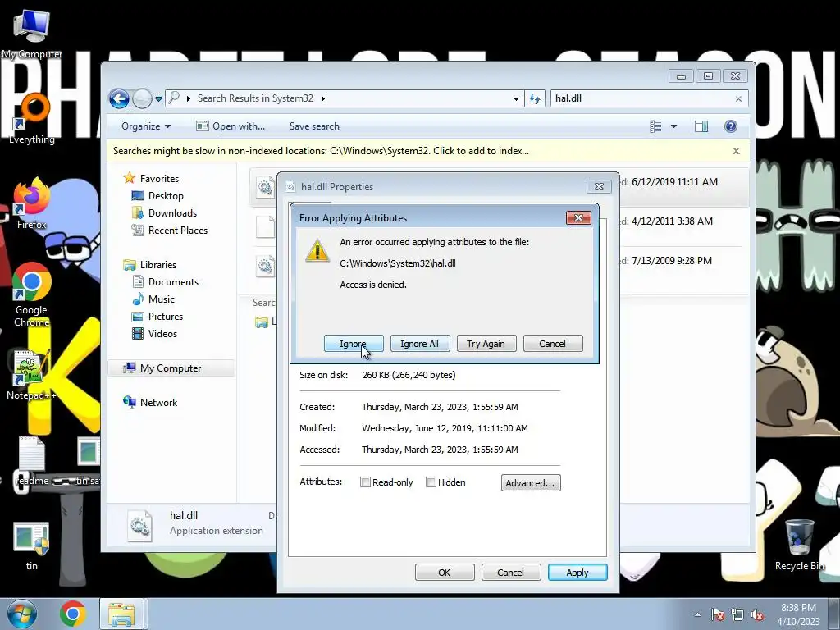Close the hal.dll Properties window
This screenshot has height=630, width=840.
pos(599,186)
